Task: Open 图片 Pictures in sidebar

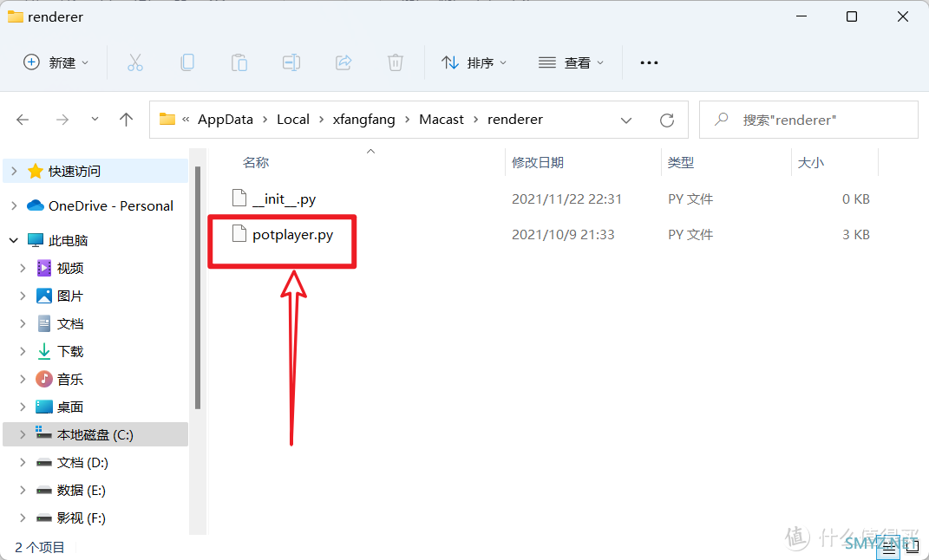Action: (70, 296)
